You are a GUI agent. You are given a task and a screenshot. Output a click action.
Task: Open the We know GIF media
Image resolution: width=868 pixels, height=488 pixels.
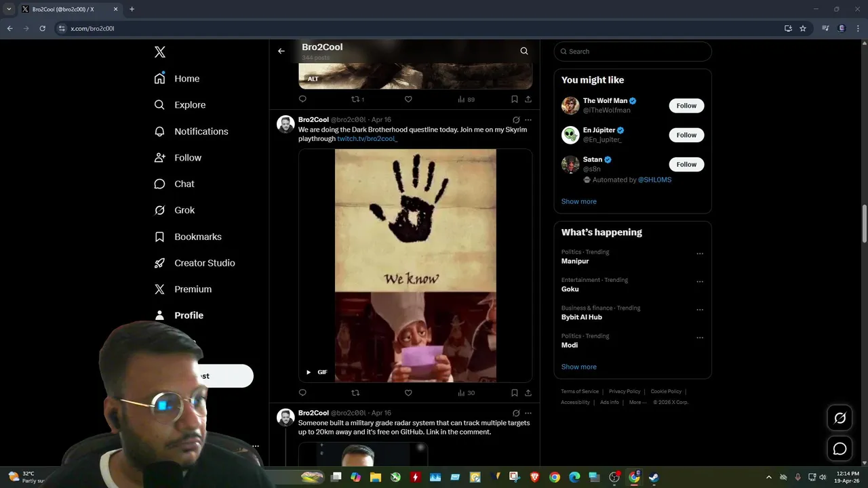pyautogui.click(x=415, y=266)
